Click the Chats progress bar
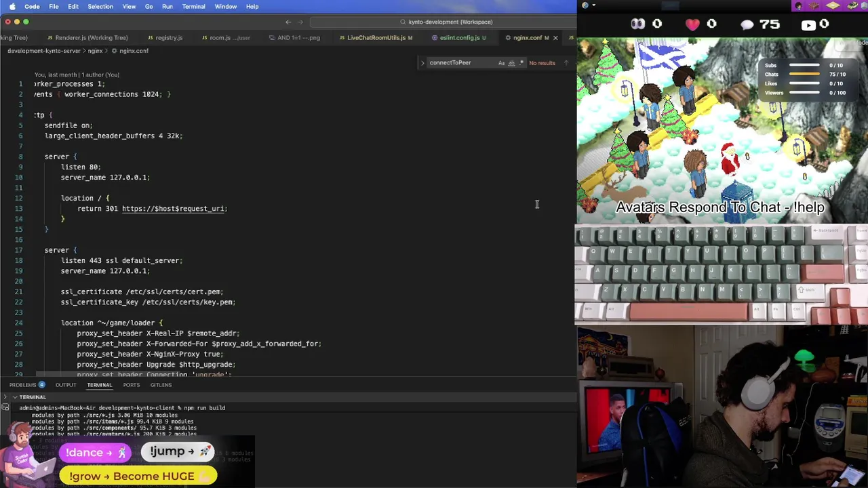 click(x=804, y=75)
